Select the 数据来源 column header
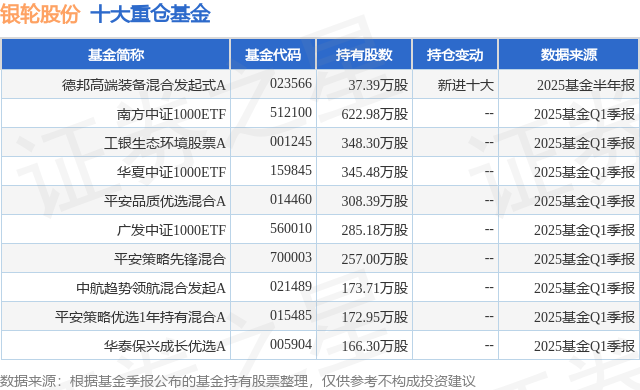The image size is (640, 390). (569, 55)
